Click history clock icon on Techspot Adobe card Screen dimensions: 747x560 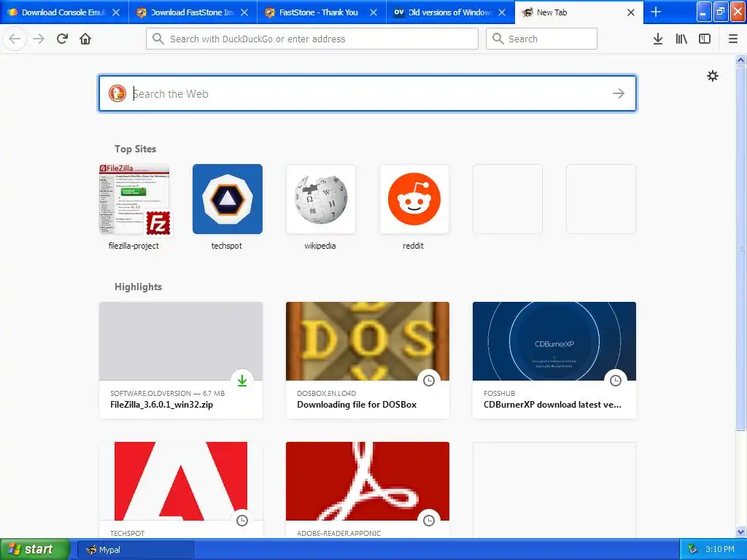click(x=242, y=521)
